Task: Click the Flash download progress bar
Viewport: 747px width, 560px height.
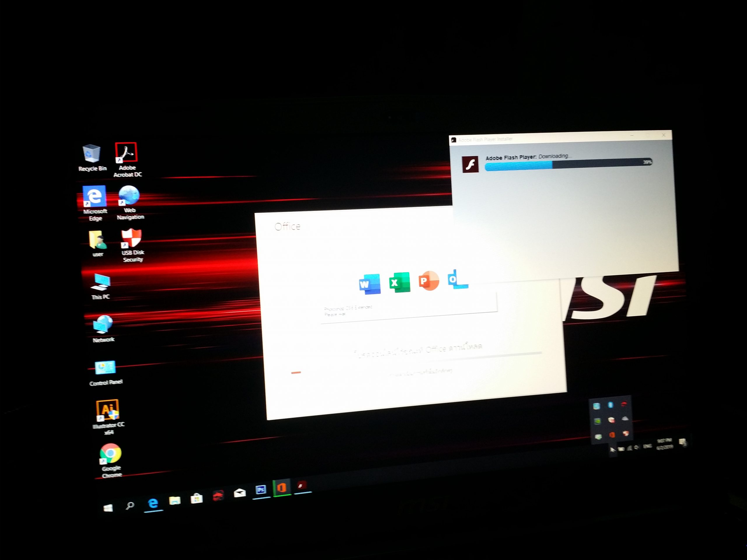Action: pos(568,164)
